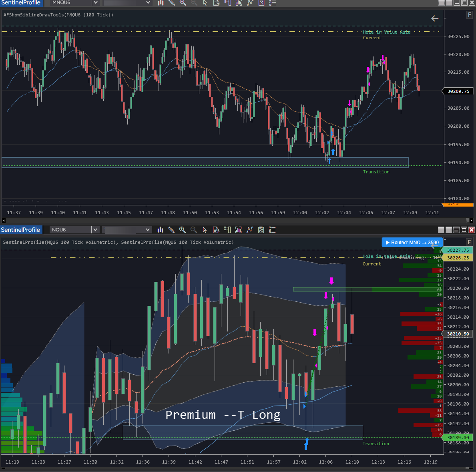Open properties list icon in NQU6 chart
Image resolution: width=476 pixels, height=472 pixels.
pos(272,230)
